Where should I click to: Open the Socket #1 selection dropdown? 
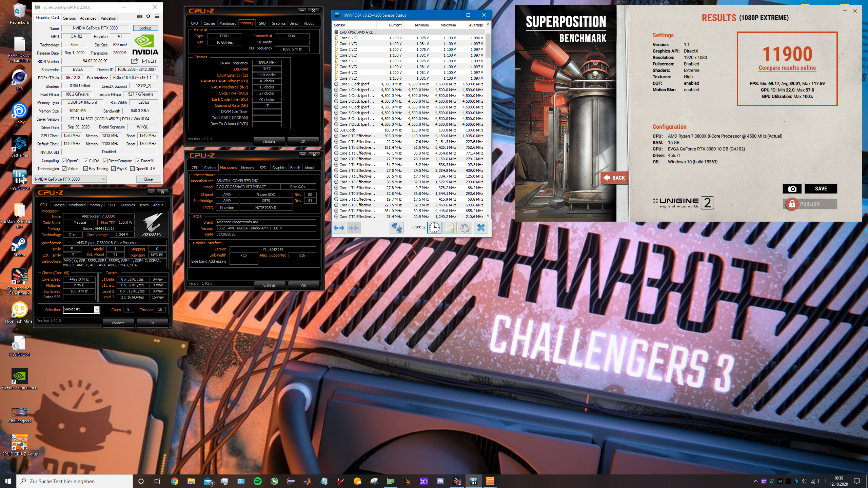coord(81,309)
